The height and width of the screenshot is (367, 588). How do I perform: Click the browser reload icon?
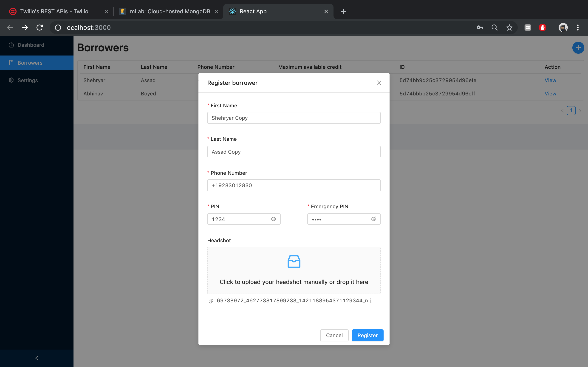point(40,28)
